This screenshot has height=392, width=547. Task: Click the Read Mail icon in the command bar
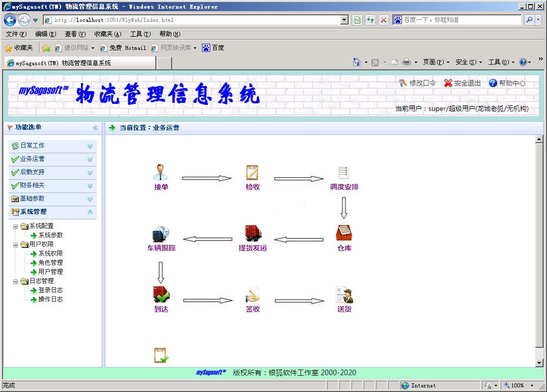[x=394, y=62]
